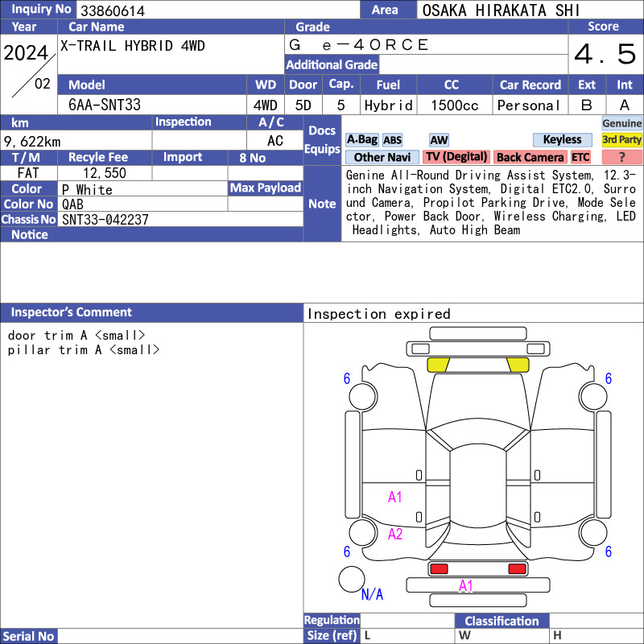Click the exterior grade B
The height and width of the screenshot is (644, 644).
coord(587,105)
